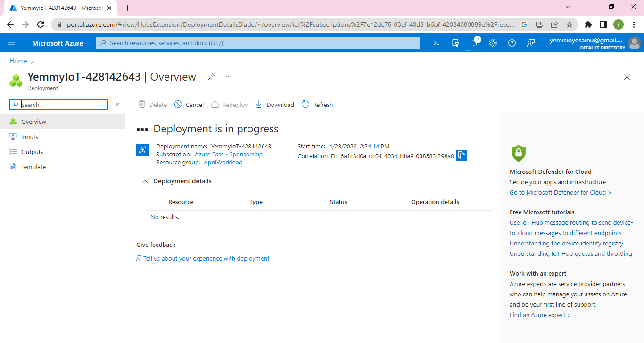The height and width of the screenshot is (343, 644).
Task: Click the Search resources, services, and docs bar
Action: click(x=258, y=43)
